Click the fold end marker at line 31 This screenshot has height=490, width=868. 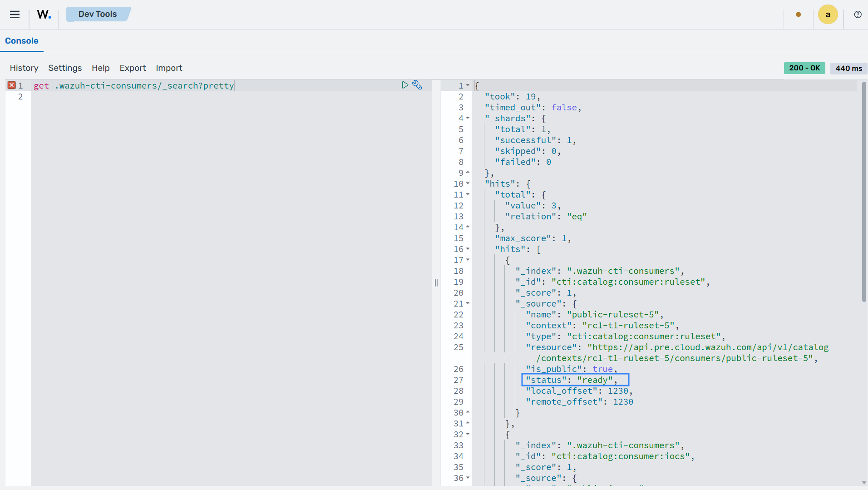tap(468, 423)
